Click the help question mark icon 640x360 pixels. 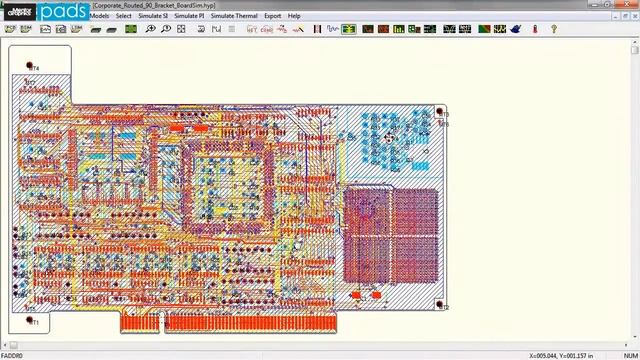pyautogui.click(x=554, y=29)
